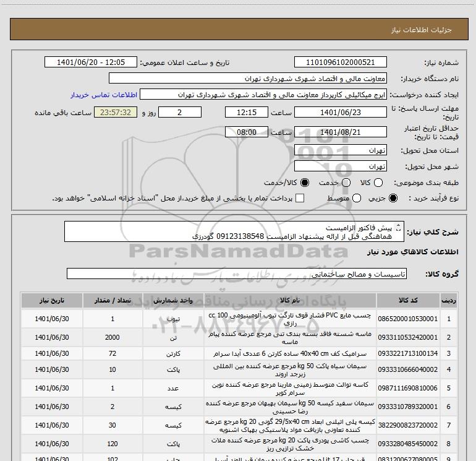
Task: Click need date 1401/06/30 in row 1
Action: (x=51, y=319)
